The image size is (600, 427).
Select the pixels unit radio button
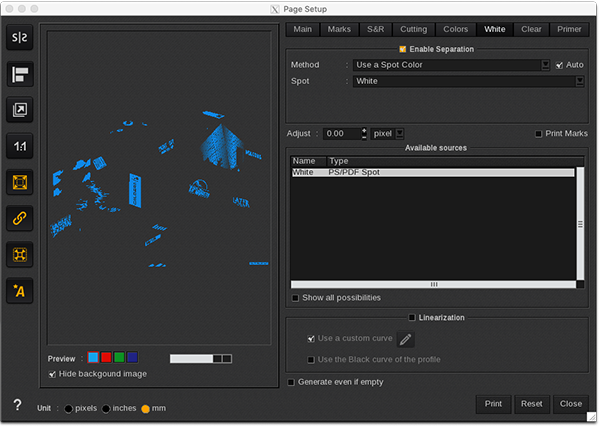click(x=68, y=409)
